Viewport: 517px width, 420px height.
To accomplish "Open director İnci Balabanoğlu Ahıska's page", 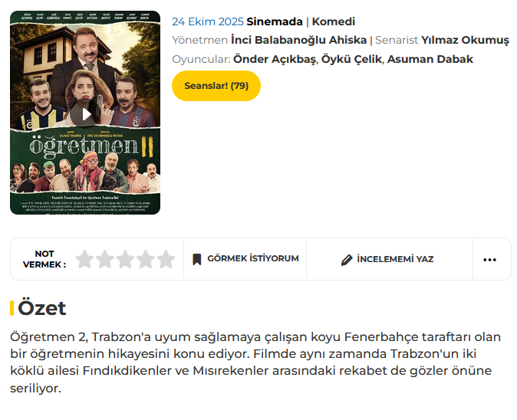I will tap(298, 40).
